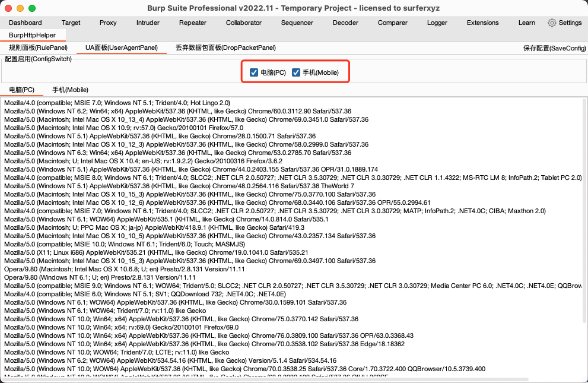The height and width of the screenshot is (383, 588).
Task: Select the Chrome/69.0.3451.0 user agent line
Action: [186, 119]
